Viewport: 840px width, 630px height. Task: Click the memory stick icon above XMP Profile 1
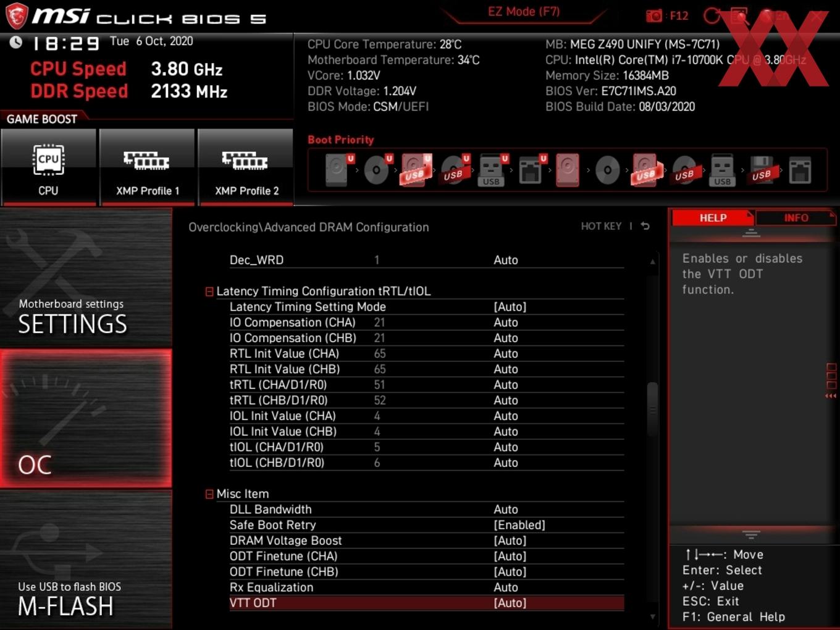click(146, 161)
